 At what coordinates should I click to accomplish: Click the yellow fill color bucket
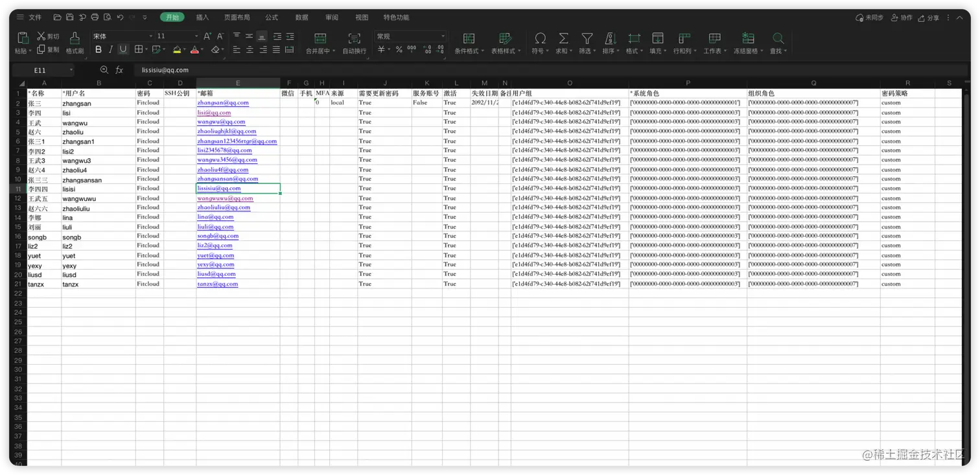(177, 49)
